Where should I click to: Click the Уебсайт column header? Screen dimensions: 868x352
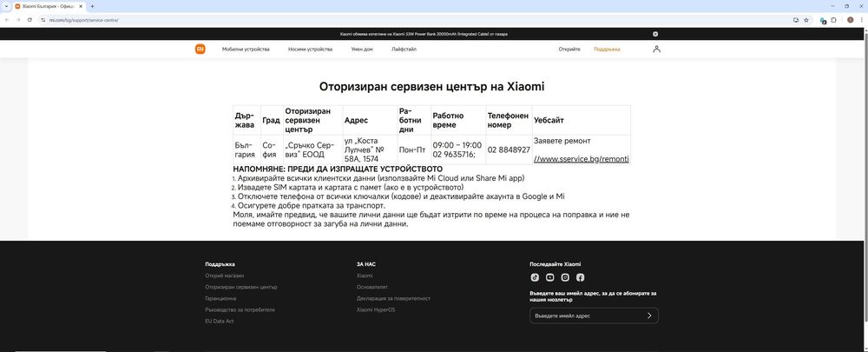(582, 120)
